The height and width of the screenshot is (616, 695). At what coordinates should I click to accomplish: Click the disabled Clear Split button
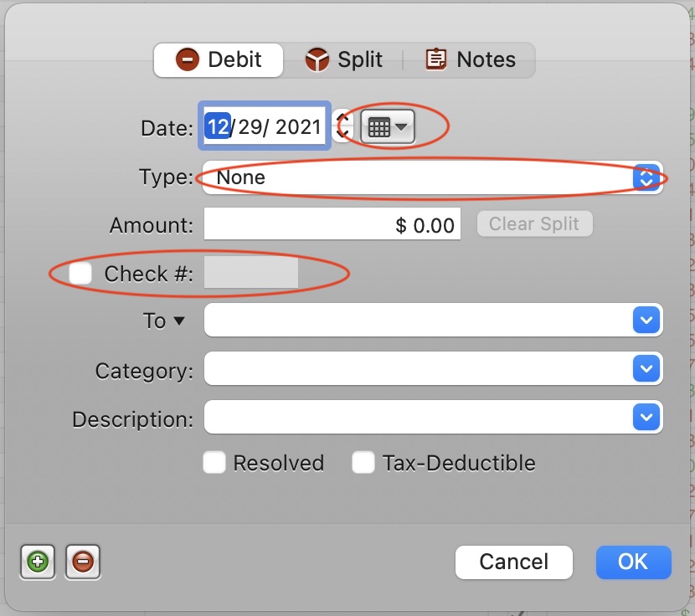(x=534, y=223)
